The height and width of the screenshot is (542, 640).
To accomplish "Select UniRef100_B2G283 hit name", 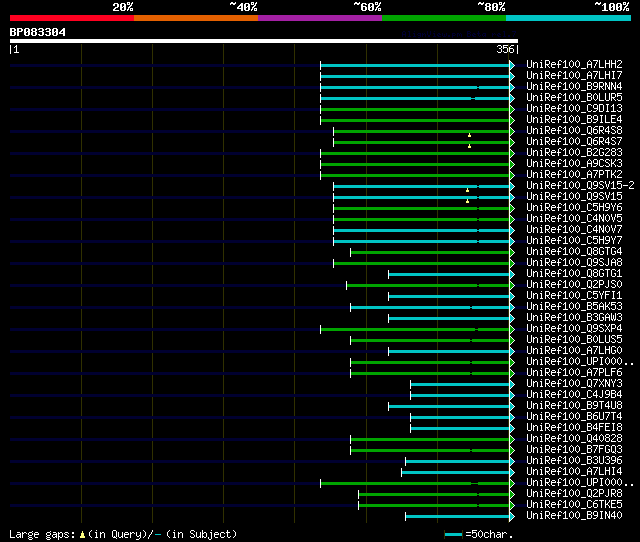I will point(574,153).
